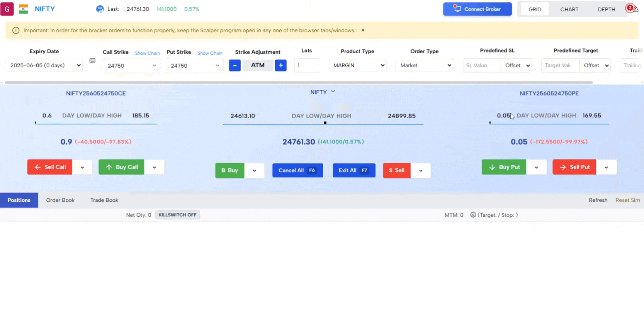This screenshot has width=644, height=311.
Task: Click the Connect Broker button
Action: tap(477, 9)
